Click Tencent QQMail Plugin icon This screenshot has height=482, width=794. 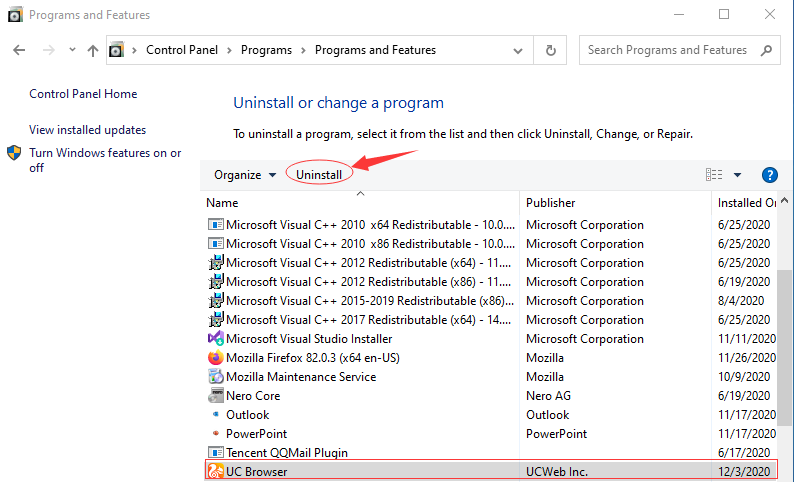tap(216, 452)
